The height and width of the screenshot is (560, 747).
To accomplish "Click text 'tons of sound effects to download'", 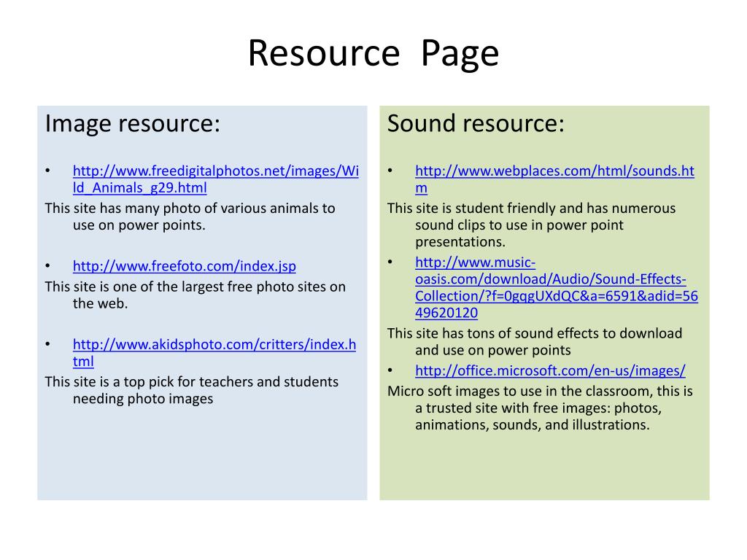I will (x=575, y=333).
